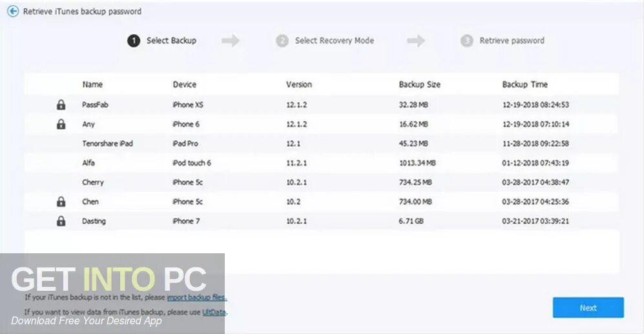Click the lock icon beside Any backup
The image size is (644, 334).
(61, 124)
